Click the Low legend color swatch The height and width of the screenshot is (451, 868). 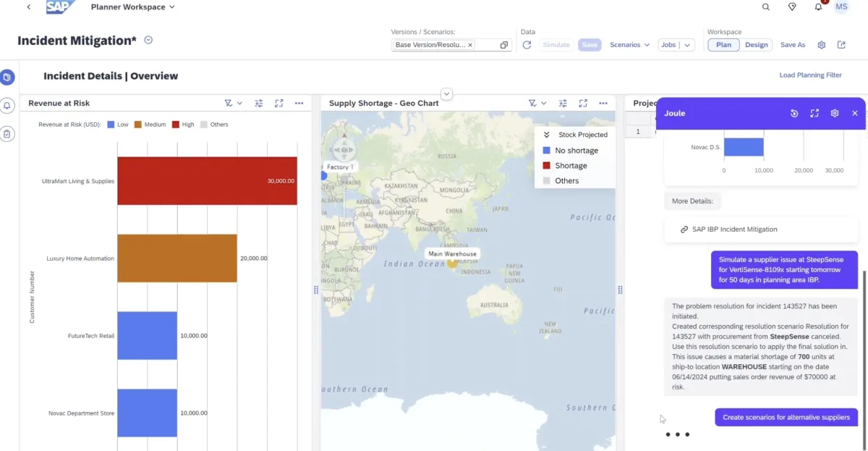pos(111,125)
